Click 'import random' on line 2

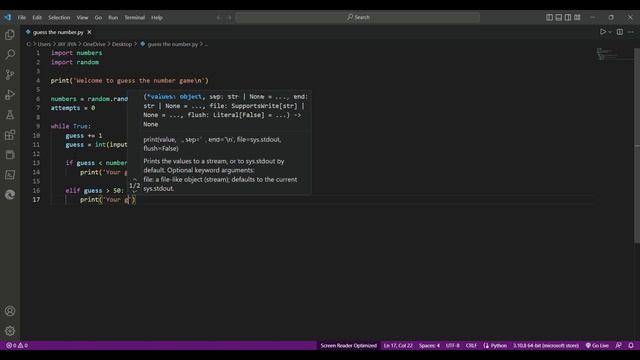pyautogui.click(x=75, y=62)
